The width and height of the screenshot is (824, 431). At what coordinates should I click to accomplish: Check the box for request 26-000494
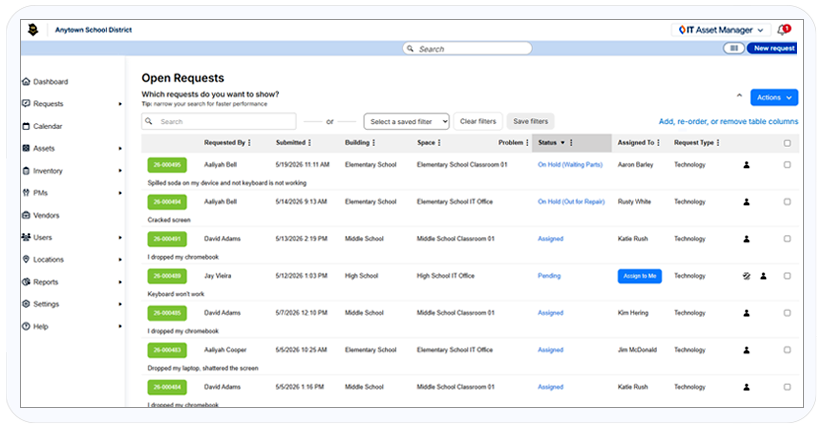(787, 202)
